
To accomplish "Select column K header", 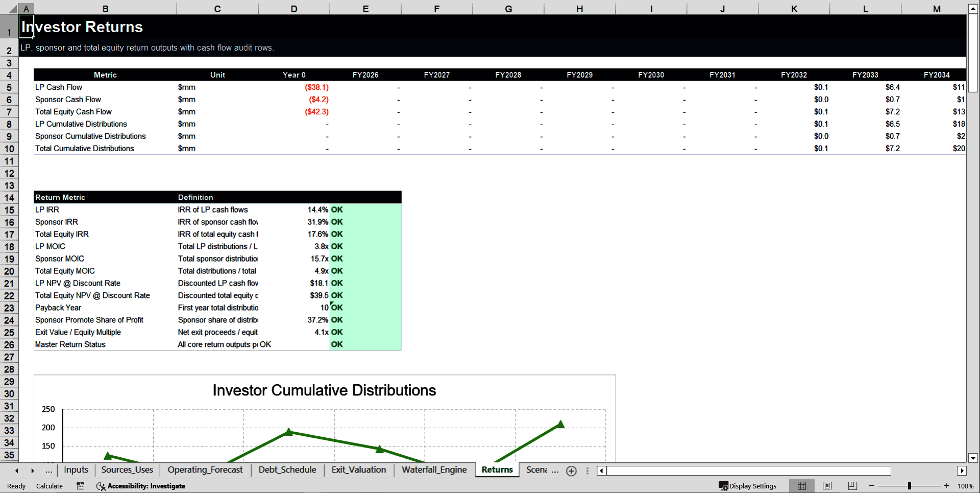I will pyautogui.click(x=794, y=9).
